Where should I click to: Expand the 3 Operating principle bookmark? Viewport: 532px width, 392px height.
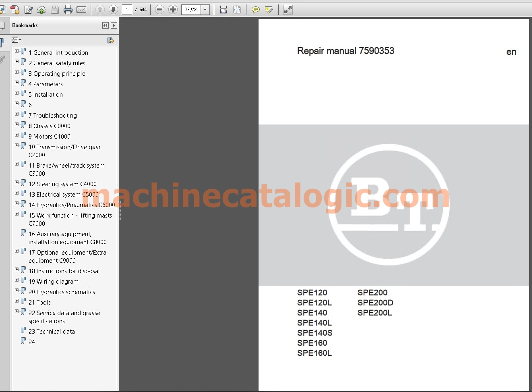tap(17, 72)
